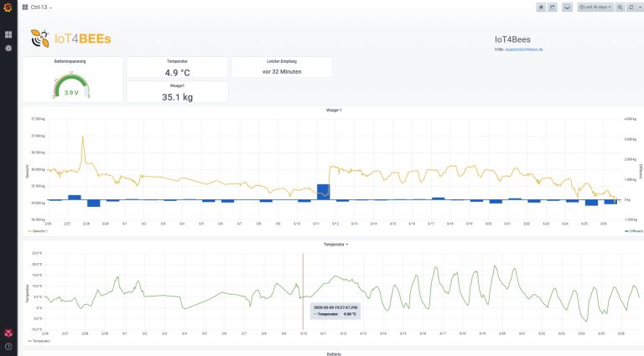The image size is (644, 356).
Task: Click the Waage 1 stat panel title
Action: (177, 85)
